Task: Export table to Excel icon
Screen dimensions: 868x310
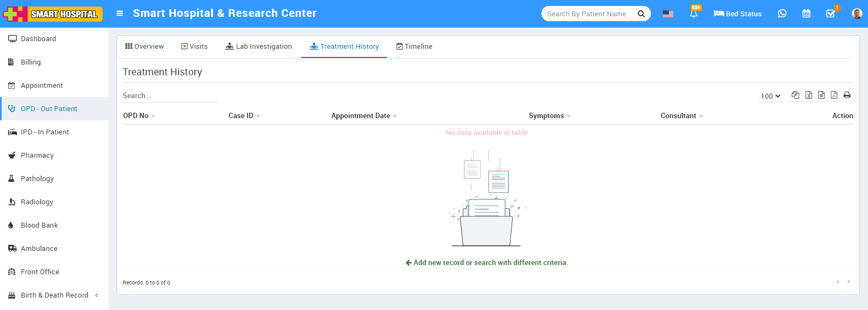Action: 808,95
